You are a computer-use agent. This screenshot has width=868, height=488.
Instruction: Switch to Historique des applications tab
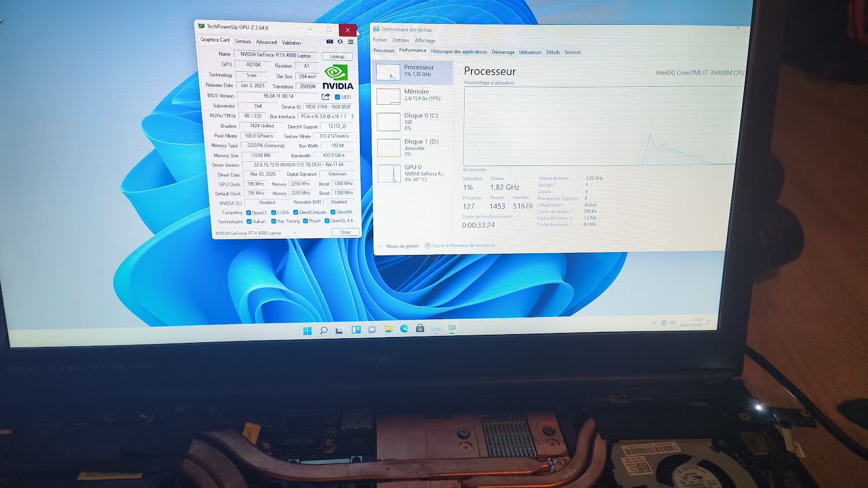(x=459, y=51)
